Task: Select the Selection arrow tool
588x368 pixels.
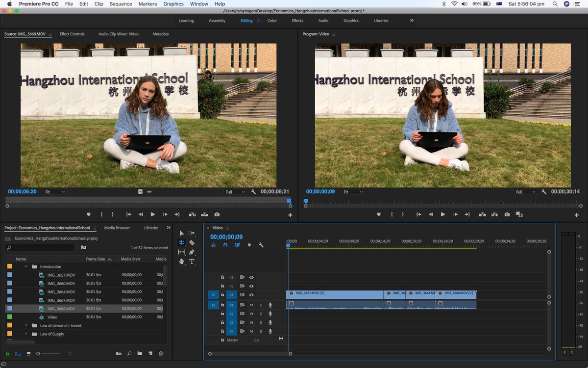Action: (181, 233)
